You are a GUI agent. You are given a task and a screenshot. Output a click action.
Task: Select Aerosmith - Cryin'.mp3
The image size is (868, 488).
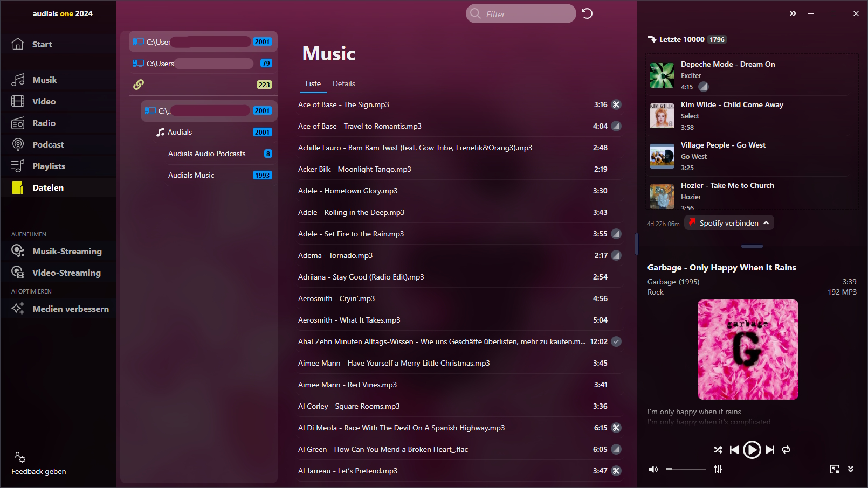pyautogui.click(x=459, y=298)
